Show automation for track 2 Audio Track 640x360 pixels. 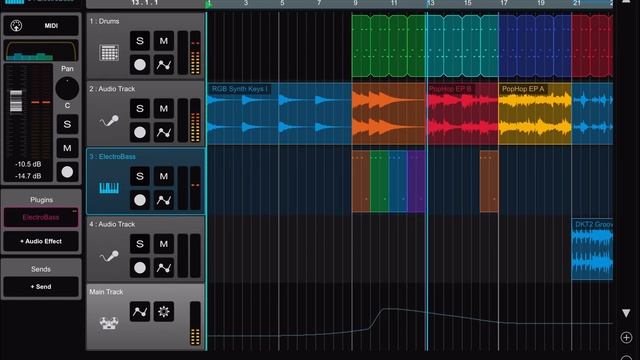pos(164,132)
